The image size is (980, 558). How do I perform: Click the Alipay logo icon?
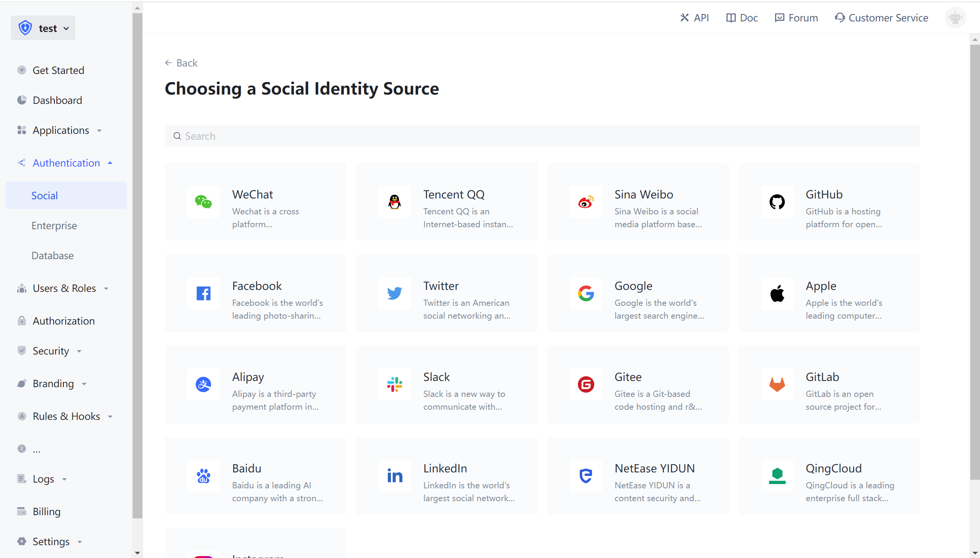[x=203, y=384]
